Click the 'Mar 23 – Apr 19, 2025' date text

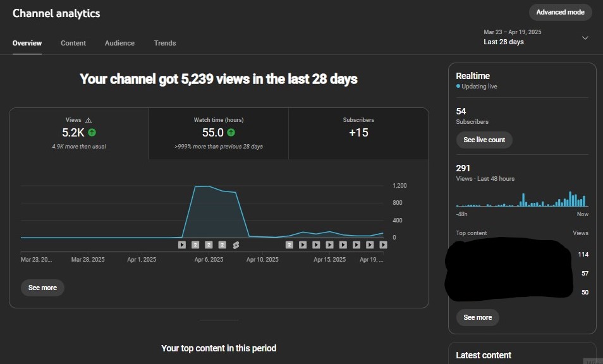512,32
